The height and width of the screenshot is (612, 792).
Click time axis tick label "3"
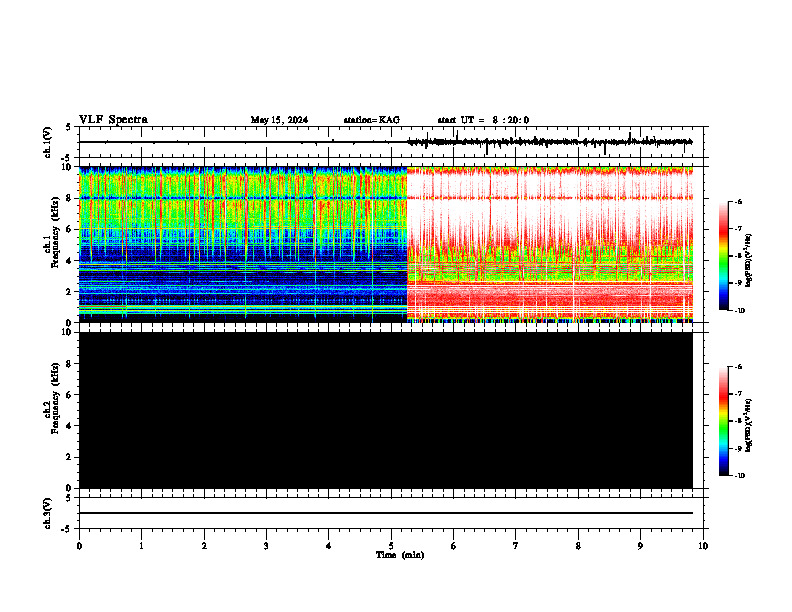pos(266,546)
